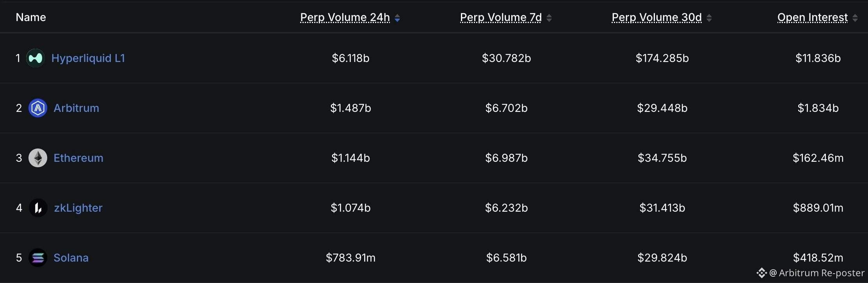Click the Arbitrum chain logo icon
Viewport: 868px width, 283px height.
pyautogui.click(x=38, y=108)
